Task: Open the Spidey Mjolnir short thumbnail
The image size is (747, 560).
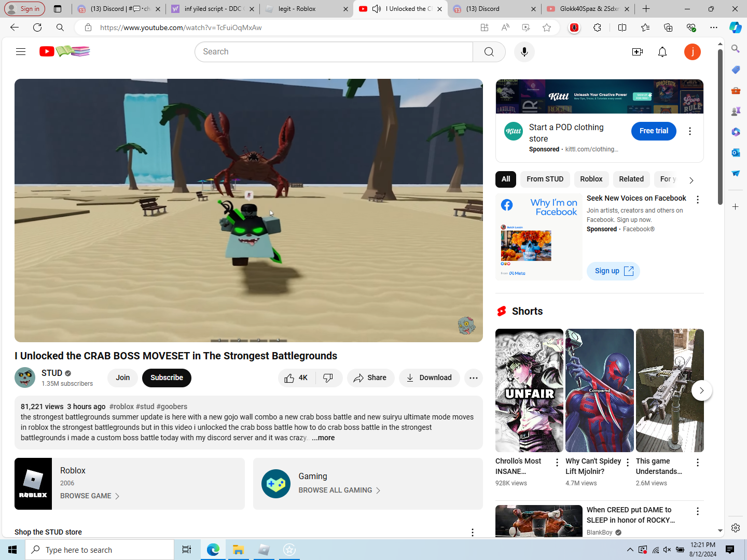Action: pos(600,390)
